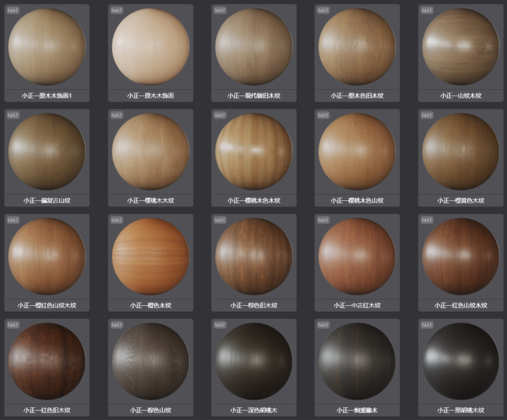Click the MAT badge on 小正—橙黄色木纹
This screenshot has width=507, height=420.
[427, 115]
